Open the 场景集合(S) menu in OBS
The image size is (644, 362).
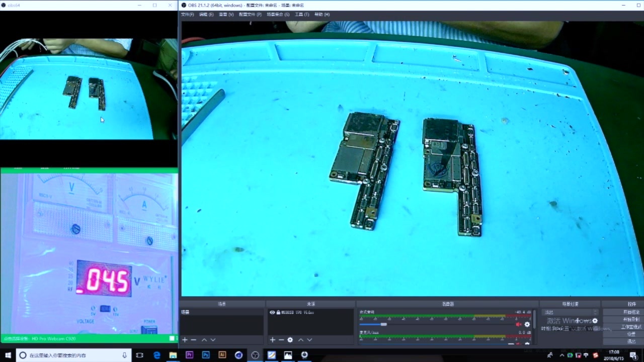pyautogui.click(x=278, y=15)
